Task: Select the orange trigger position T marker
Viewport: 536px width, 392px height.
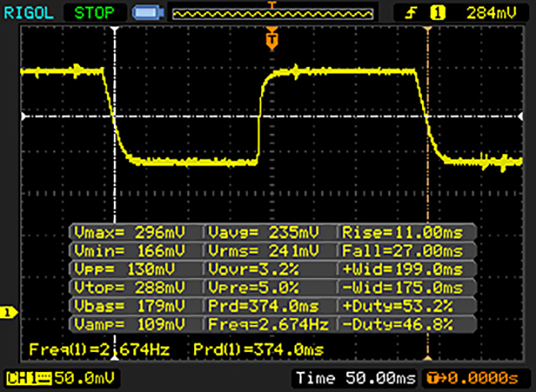Action: 271,39
